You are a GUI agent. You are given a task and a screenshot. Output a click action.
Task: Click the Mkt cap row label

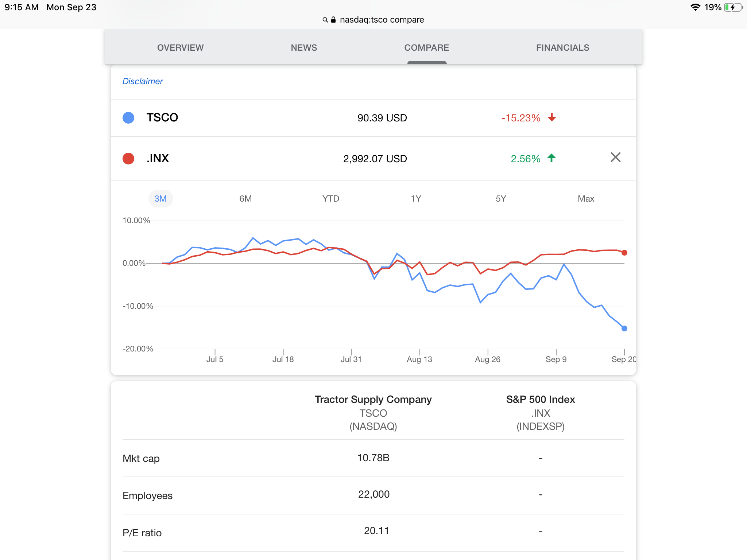pyautogui.click(x=141, y=459)
